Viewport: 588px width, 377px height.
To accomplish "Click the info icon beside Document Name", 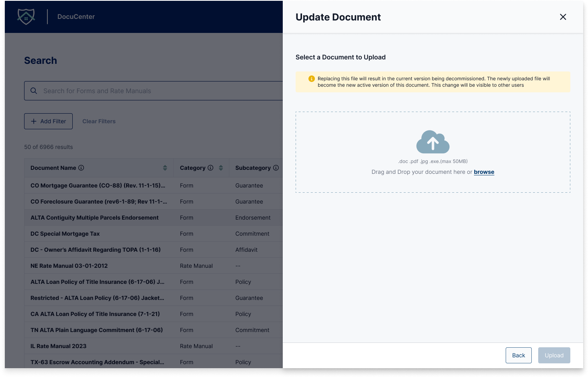I will (81, 168).
